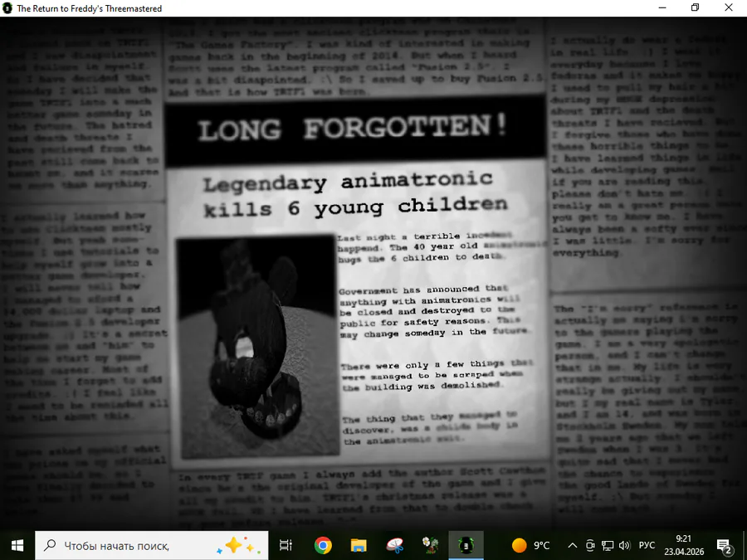This screenshot has width=747, height=560.
Task: Open the network status tray icon
Action: 608,545
